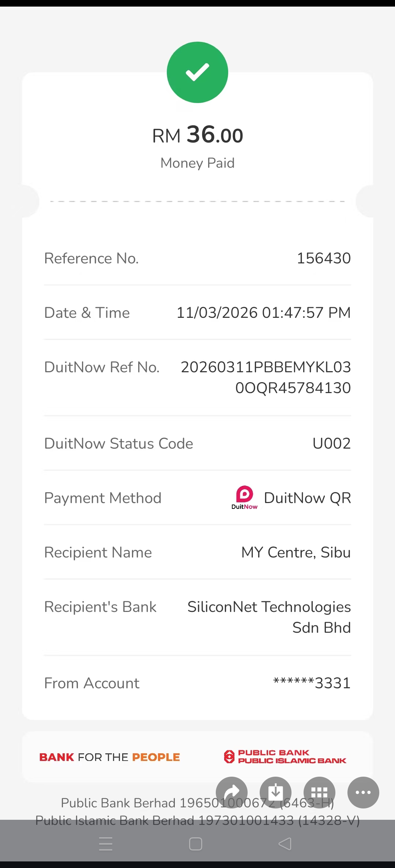
Task: Tap the green success checkmark icon
Action: tap(197, 72)
